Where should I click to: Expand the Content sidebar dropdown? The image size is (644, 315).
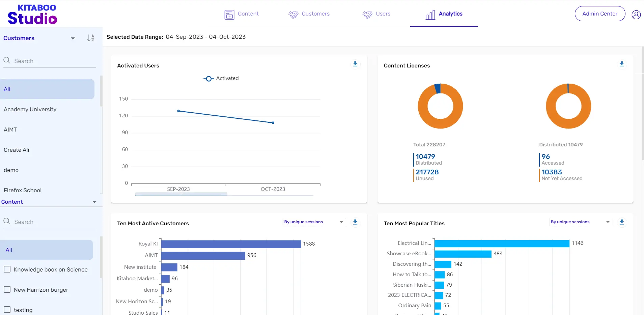94,202
